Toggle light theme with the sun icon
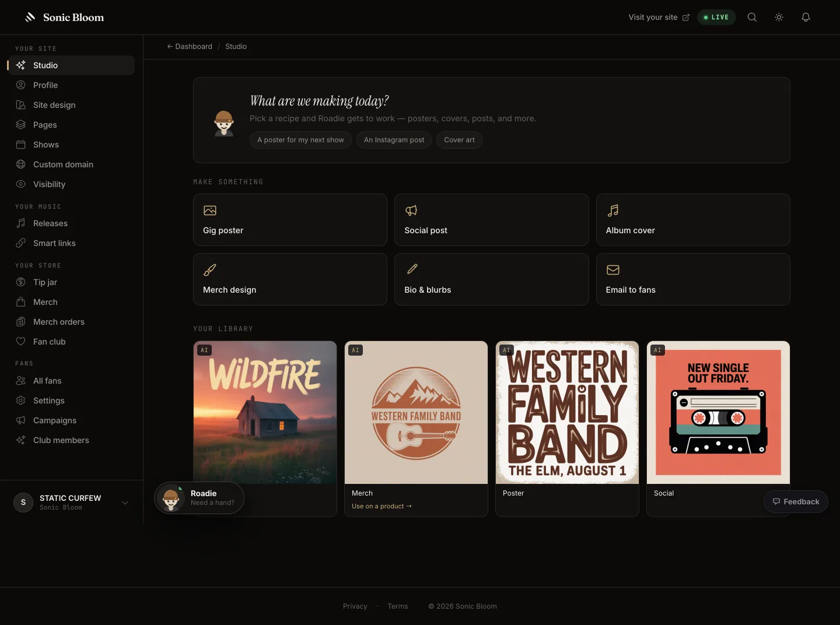This screenshot has width=840, height=625. point(779,17)
